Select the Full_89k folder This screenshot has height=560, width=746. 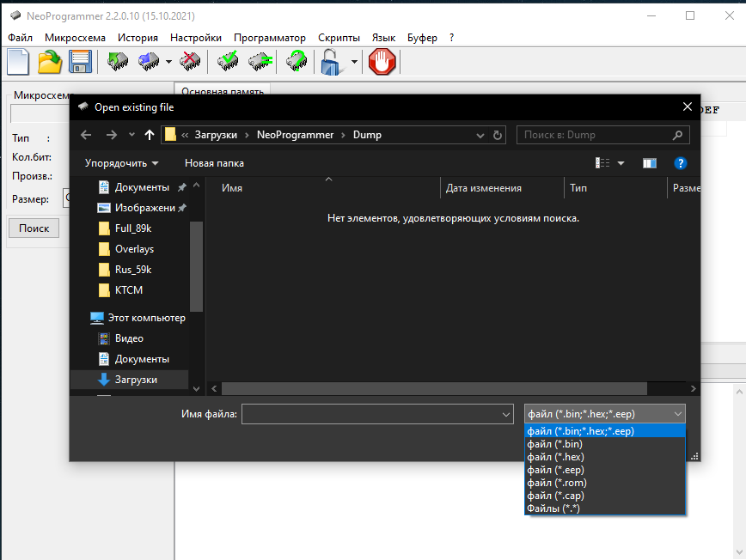133,228
